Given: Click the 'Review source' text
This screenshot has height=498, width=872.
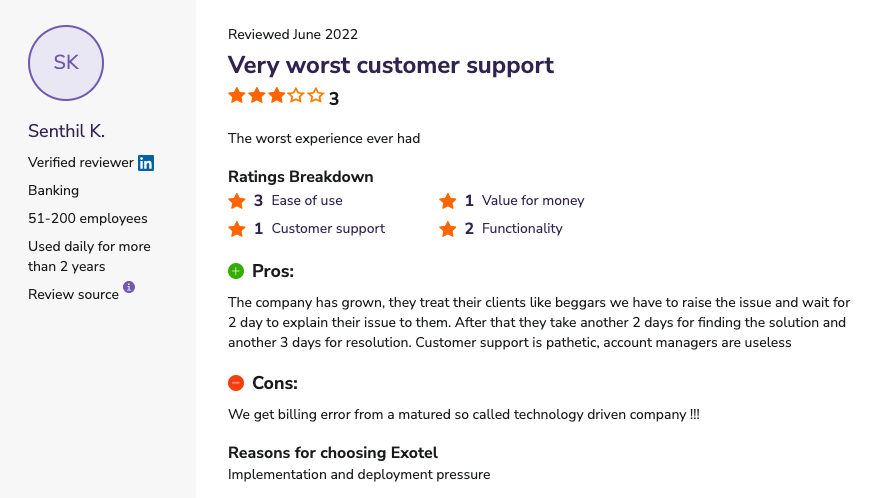Looking at the screenshot, I should point(73,294).
